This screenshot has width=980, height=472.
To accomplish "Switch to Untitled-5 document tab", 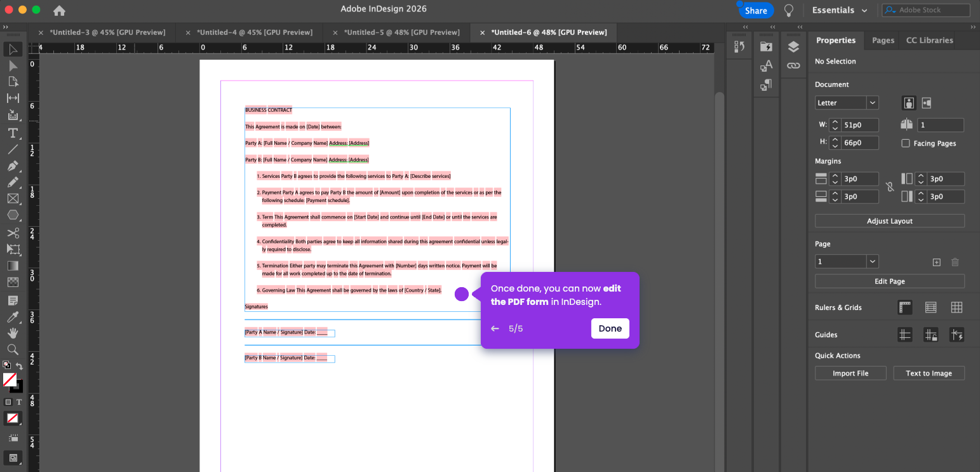I will (401, 32).
